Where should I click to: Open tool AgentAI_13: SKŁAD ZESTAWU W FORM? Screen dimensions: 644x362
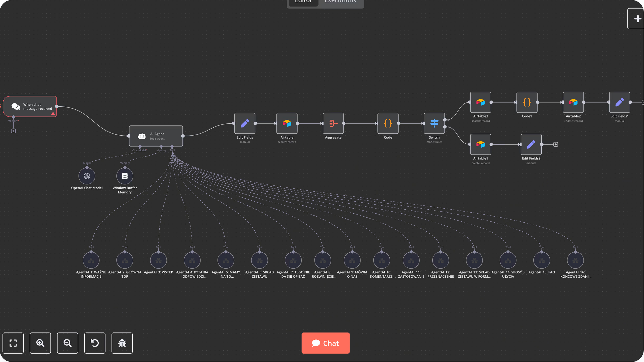point(474,260)
